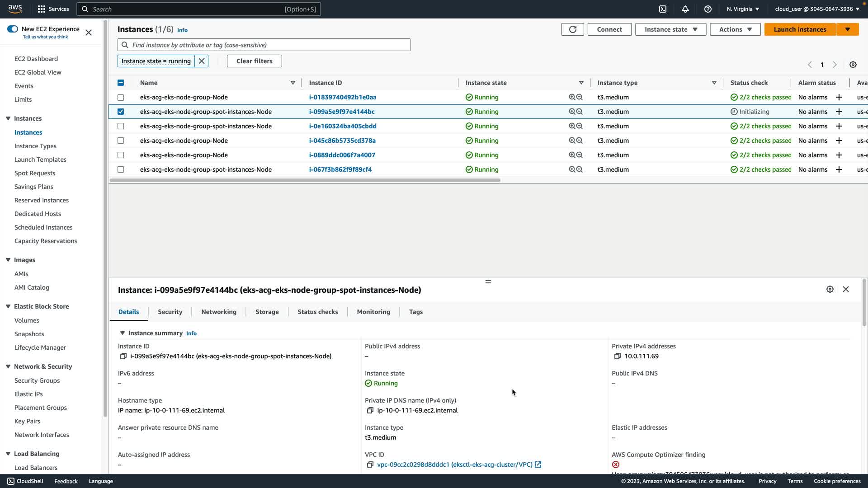Switch to the Networking tab
Viewport: 868px width, 488px height.
pyautogui.click(x=219, y=312)
